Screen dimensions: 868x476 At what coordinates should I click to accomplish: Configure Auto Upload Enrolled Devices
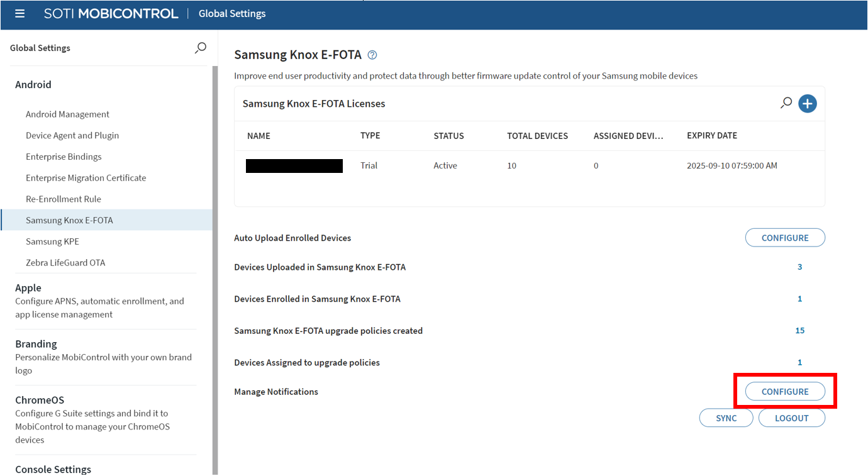[x=785, y=238]
